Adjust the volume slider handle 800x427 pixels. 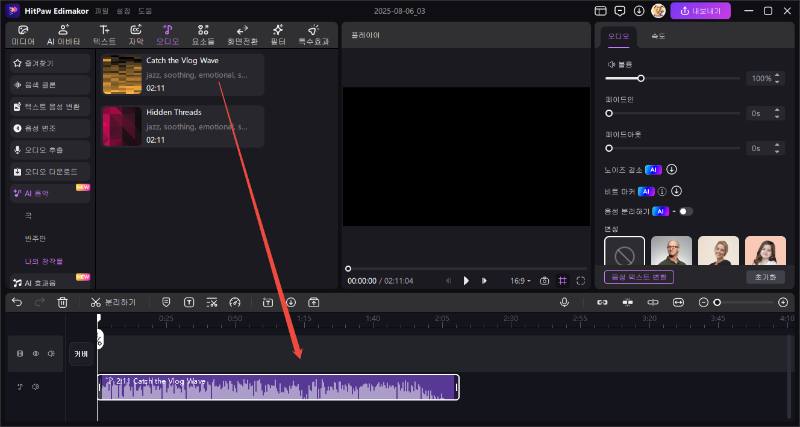point(641,79)
